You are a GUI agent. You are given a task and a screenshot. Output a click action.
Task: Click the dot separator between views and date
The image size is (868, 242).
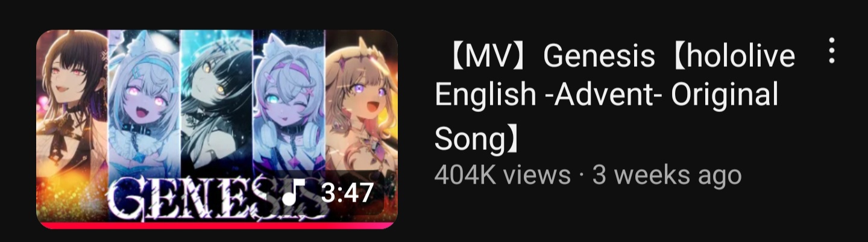pyautogui.click(x=581, y=176)
